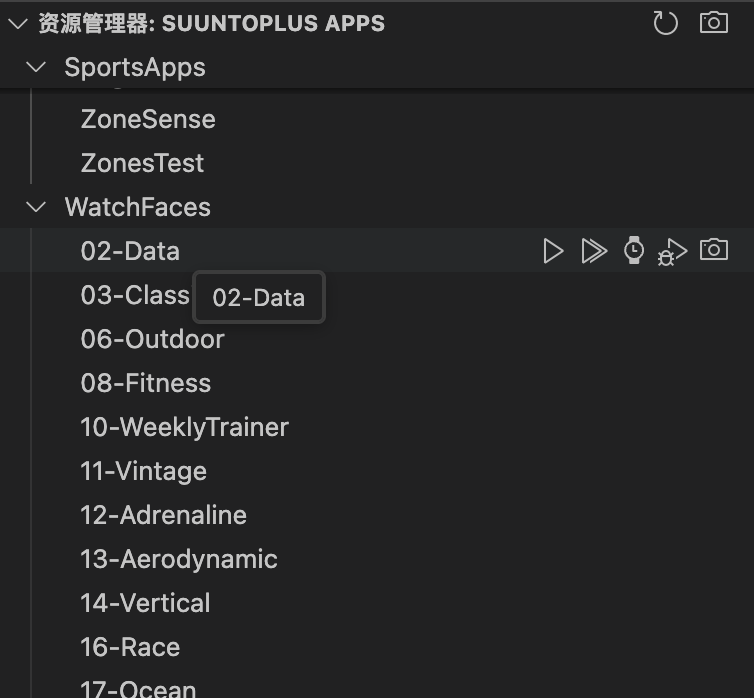Select the 08-Fitness watch face

click(146, 383)
